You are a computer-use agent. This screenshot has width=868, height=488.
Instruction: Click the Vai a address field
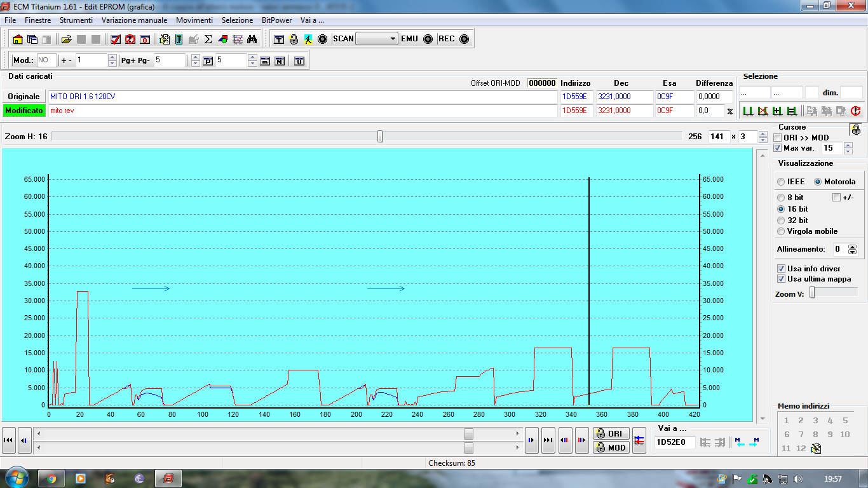[x=675, y=442]
